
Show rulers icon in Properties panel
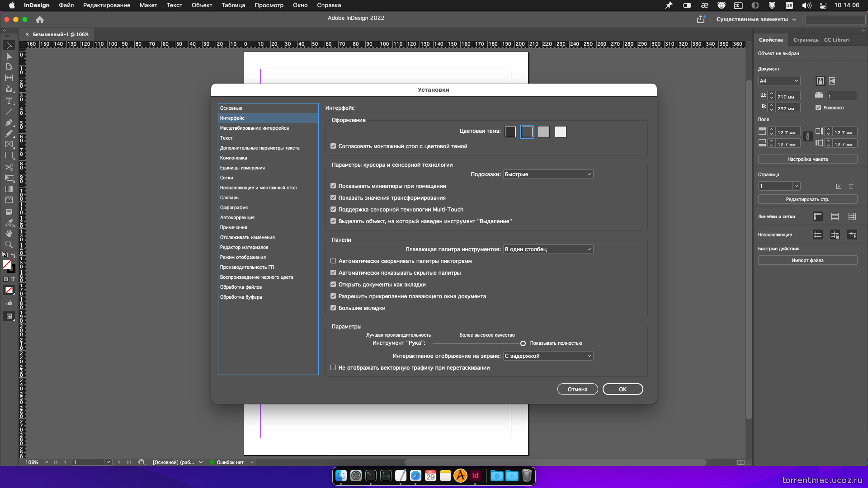pyautogui.click(x=818, y=216)
